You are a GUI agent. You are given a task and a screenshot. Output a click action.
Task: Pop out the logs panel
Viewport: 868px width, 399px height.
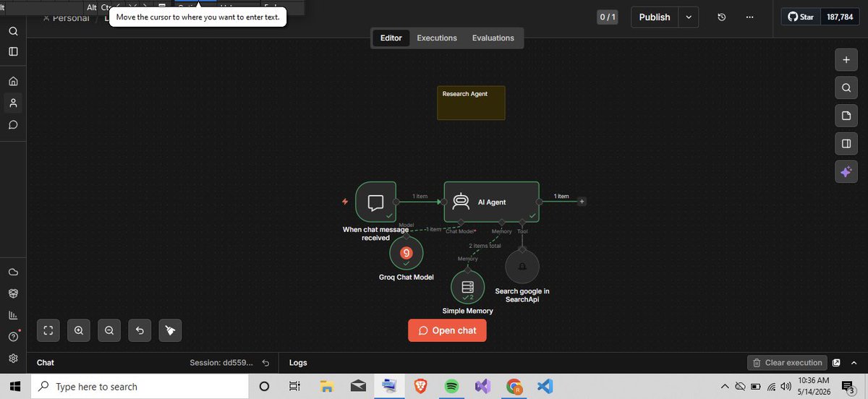(x=836, y=363)
